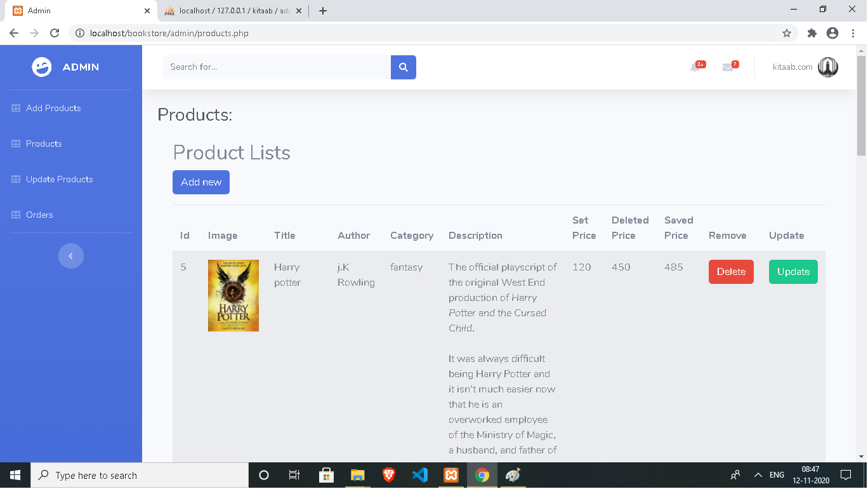
Task: Collapse the sidebar with the chevron button
Action: pos(71,255)
